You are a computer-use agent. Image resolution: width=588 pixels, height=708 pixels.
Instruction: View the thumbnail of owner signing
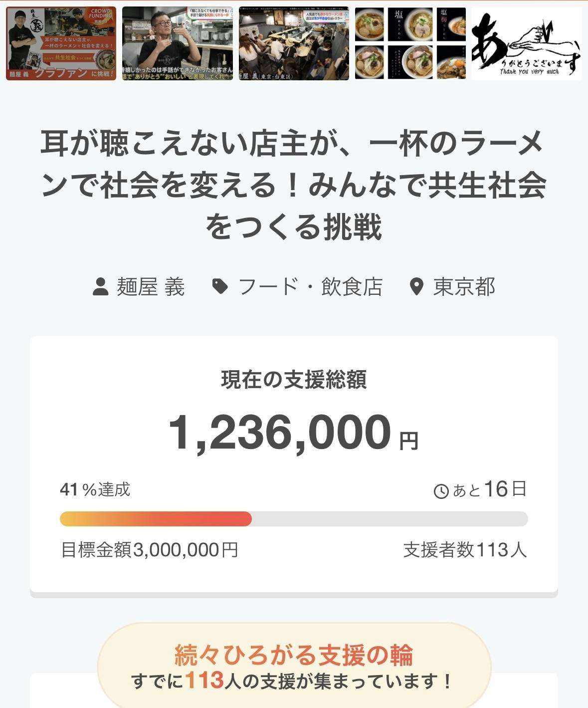tap(177, 43)
